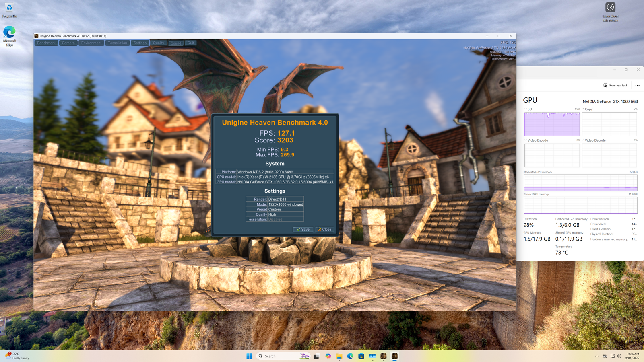Click the Mode '1920x1080 windowed' row
The image size is (644, 362).
point(275,204)
